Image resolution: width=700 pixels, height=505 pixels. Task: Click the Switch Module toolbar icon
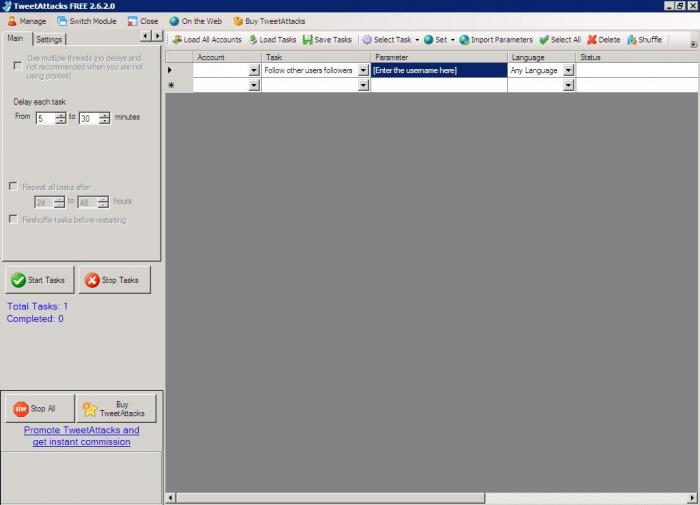point(62,21)
